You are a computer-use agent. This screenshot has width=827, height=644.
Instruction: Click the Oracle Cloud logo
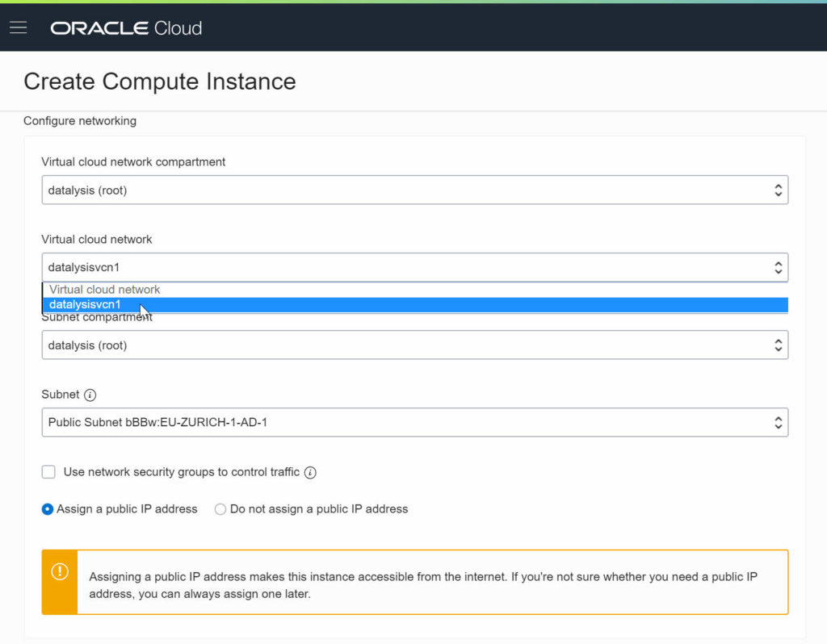click(126, 28)
